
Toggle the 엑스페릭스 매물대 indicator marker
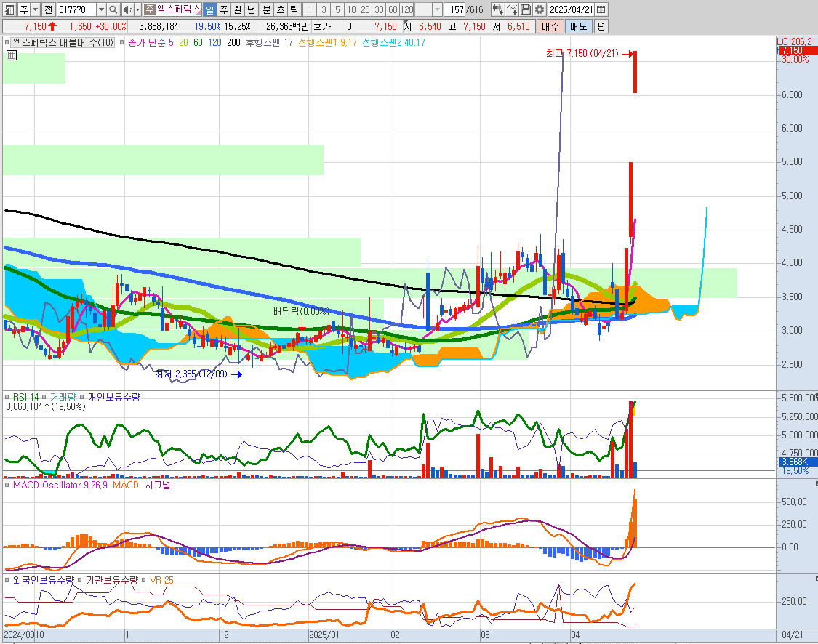(7, 42)
